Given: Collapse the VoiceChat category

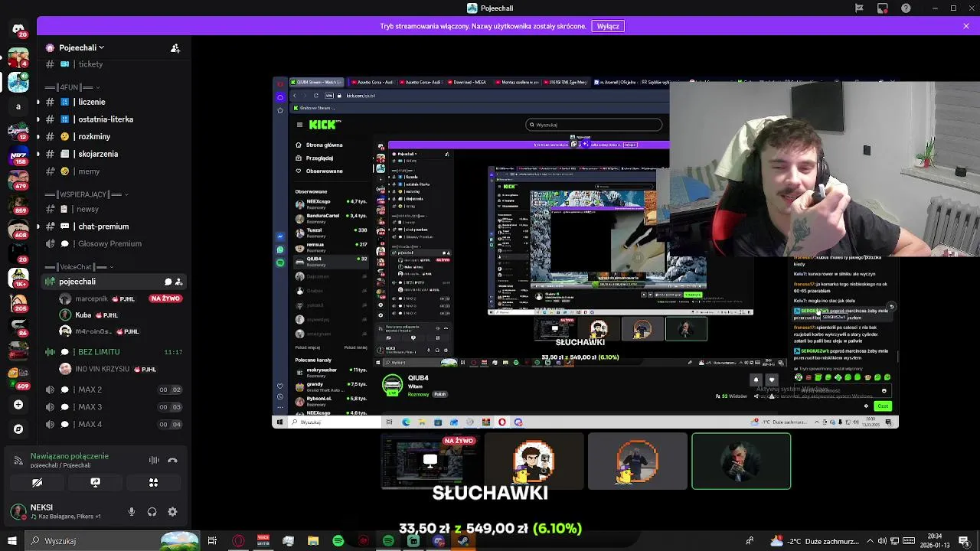Looking at the screenshot, I should tap(80, 267).
